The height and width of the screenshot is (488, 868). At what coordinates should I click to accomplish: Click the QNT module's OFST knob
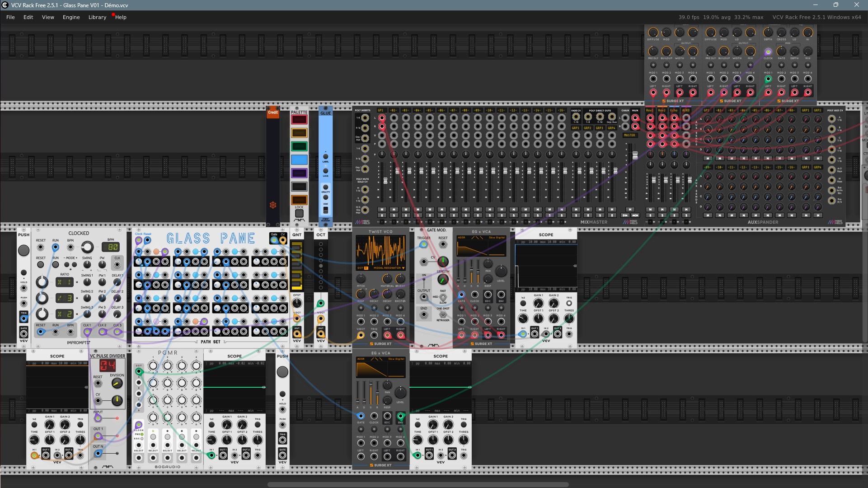(x=297, y=303)
